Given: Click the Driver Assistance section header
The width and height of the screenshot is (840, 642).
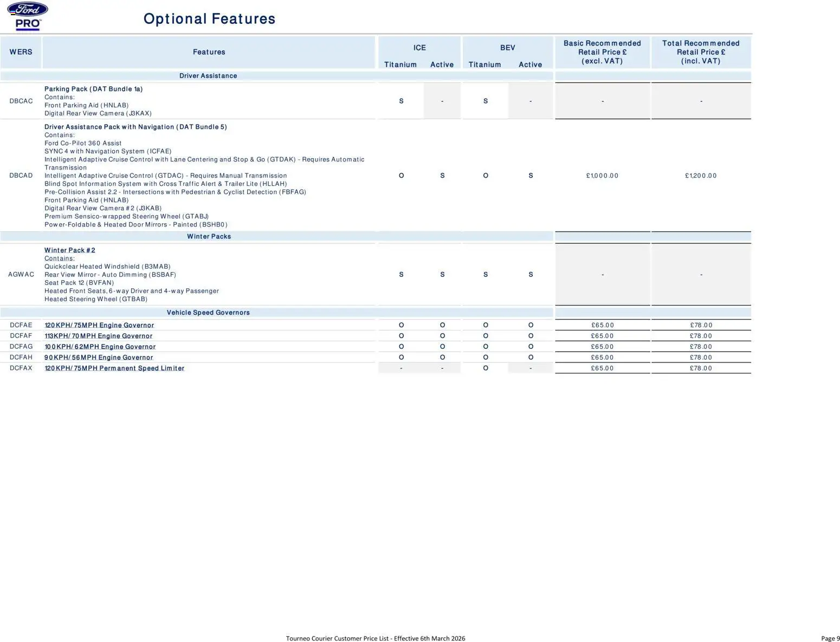Looking at the screenshot, I should pos(208,76).
